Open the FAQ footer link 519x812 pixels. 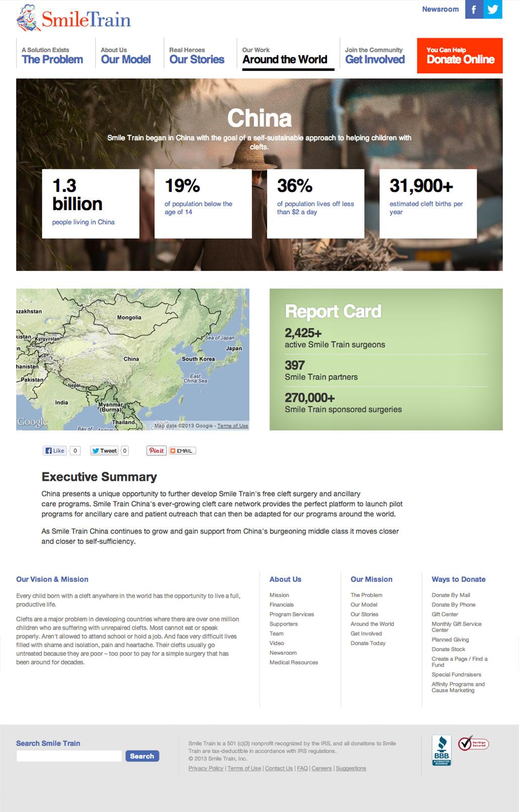(x=302, y=768)
